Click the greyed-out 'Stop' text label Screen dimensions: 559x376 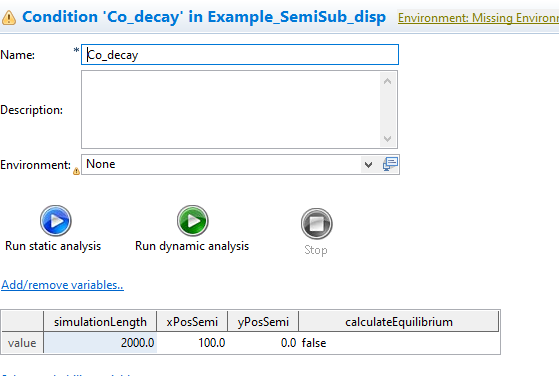pyautogui.click(x=316, y=250)
